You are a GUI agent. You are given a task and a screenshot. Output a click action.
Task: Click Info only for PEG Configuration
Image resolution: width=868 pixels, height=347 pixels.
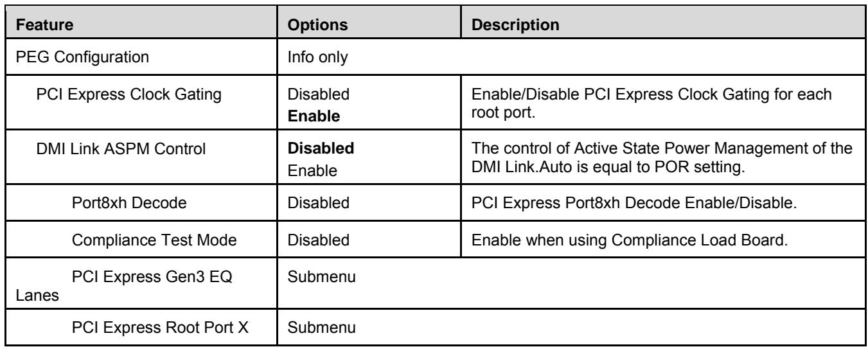[x=319, y=58]
